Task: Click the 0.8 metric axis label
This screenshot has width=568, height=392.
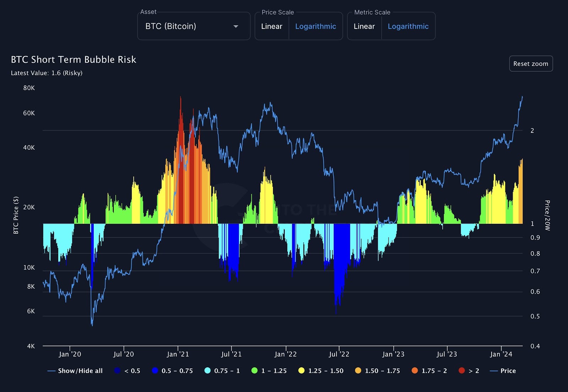Action: pyautogui.click(x=535, y=254)
